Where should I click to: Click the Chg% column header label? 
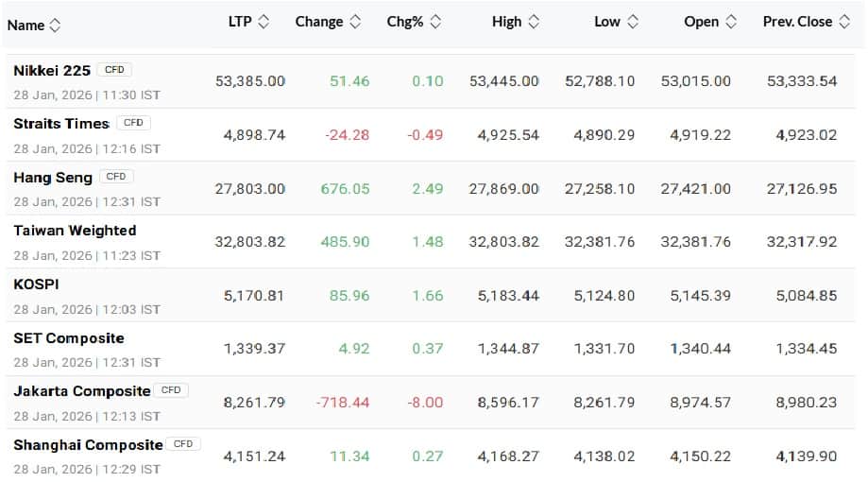click(404, 22)
